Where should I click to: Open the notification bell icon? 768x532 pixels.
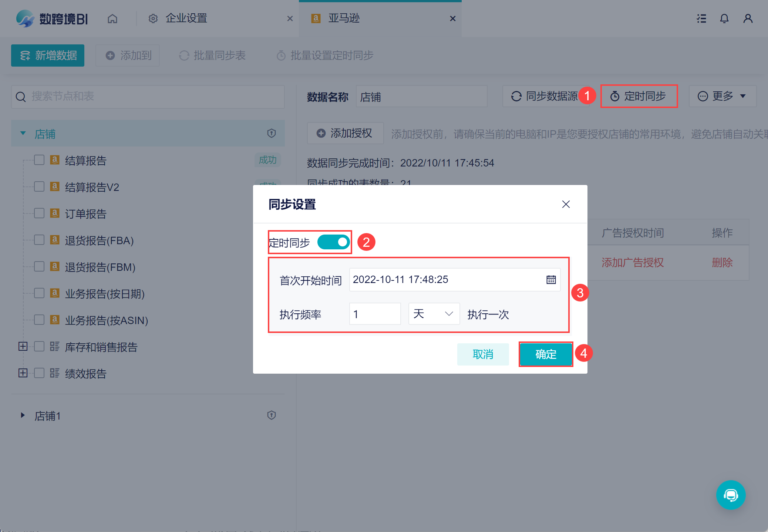[x=724, y=18]
